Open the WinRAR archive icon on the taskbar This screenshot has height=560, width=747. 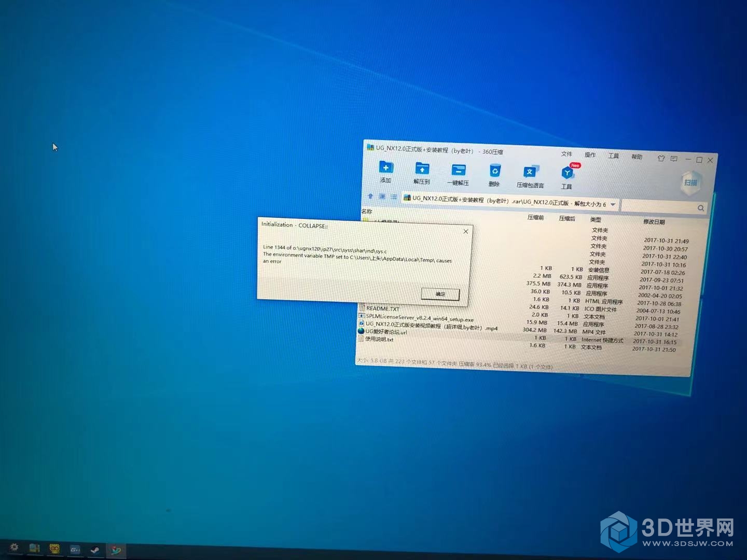[x=35, y=548]
